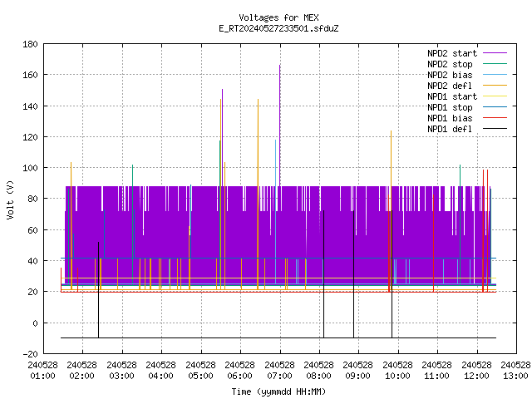Click the 240528 13:00 time axis tick label
The height and width of the screenshot is (399, 532).
tap(515, 371)
